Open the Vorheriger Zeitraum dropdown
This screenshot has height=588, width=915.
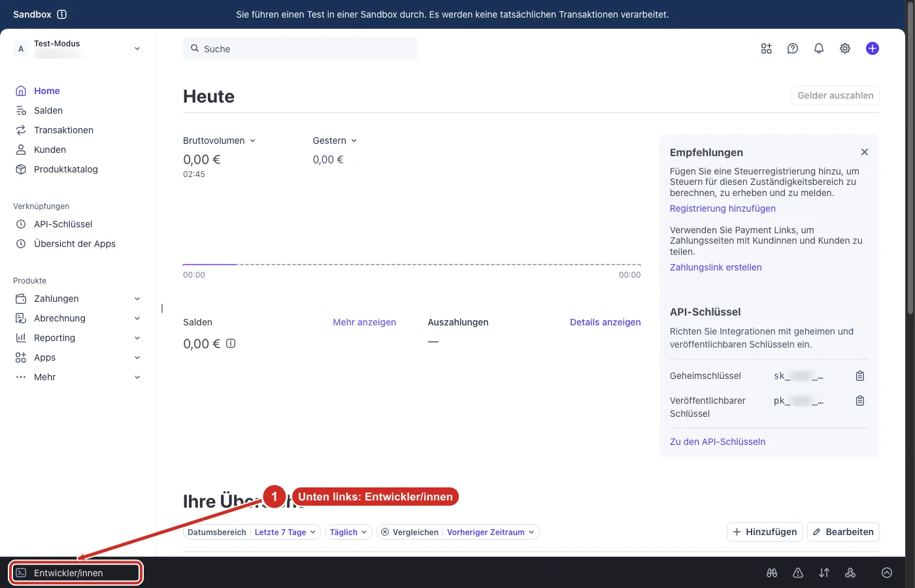pos(491,532)
